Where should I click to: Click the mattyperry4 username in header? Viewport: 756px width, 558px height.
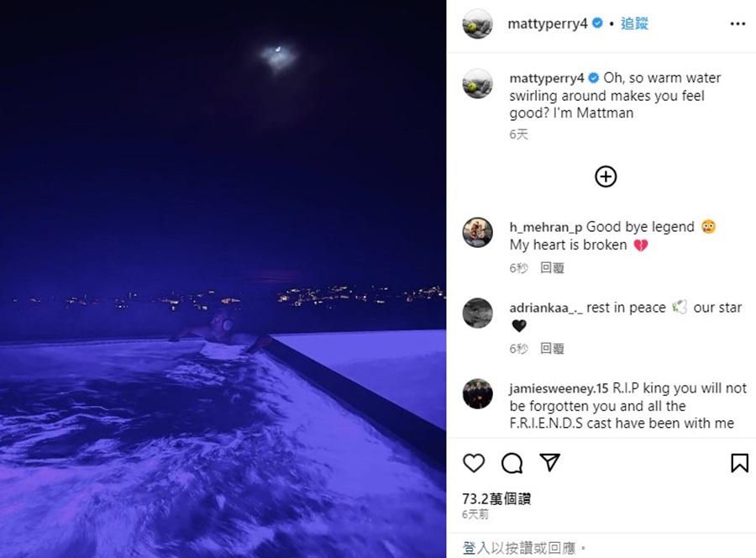coord(547,24)
